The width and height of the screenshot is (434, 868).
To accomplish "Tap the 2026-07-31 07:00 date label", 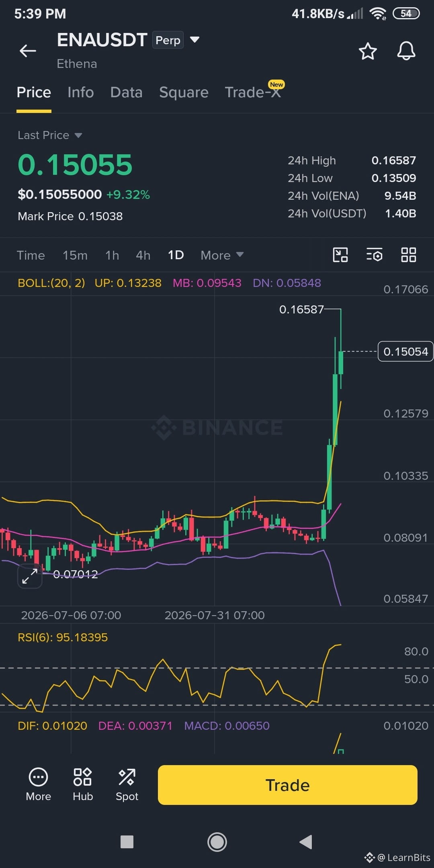I will (215, 615).
